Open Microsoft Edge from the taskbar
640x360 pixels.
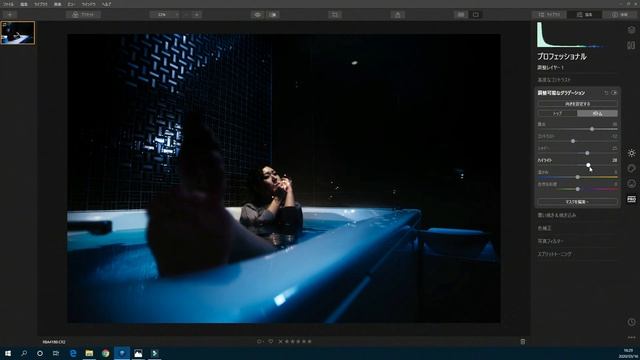tap(73, 353)
